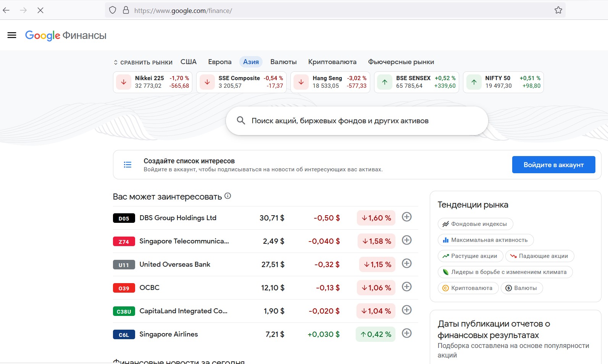608x364 pixels.
Task: Open OCBC stock page
Action: [x=265, y=288]
